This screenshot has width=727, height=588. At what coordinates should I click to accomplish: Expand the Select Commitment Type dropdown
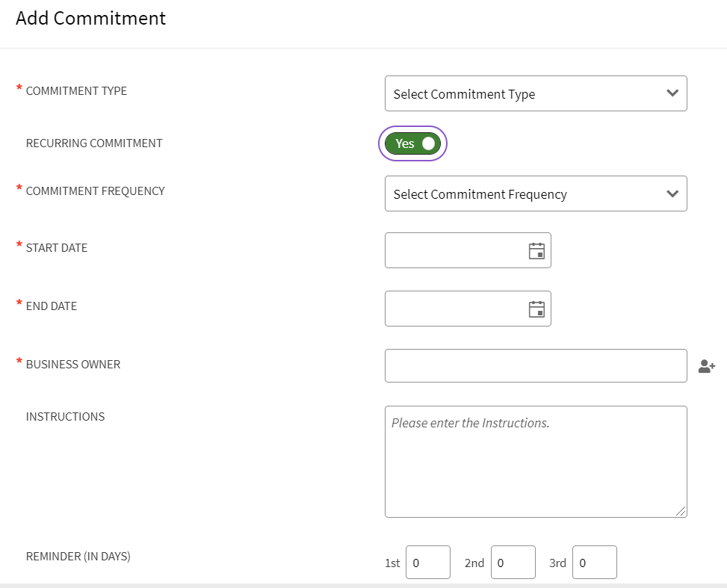(535, 94)
